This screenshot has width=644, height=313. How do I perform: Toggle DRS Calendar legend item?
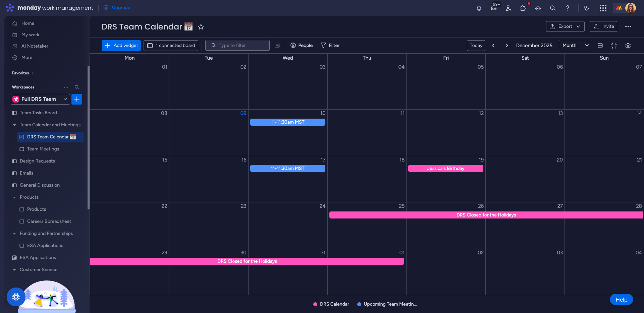[331, 304]
